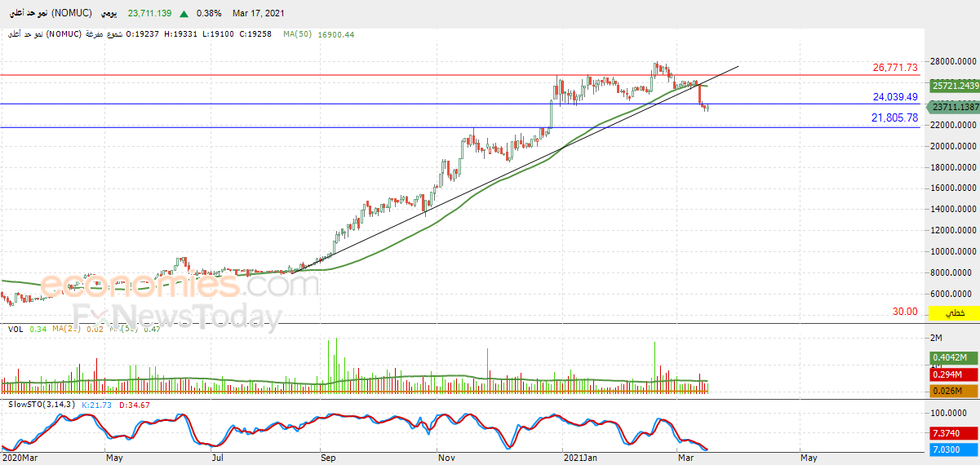
Task: Click the D:34.67 stochastic value
Action: coord(135,404)
